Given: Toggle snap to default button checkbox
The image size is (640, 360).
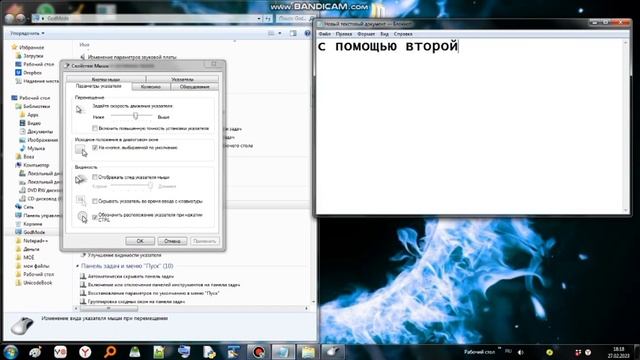Looking at the screenshot, I should pyautogui.click(x=95, y=147).
